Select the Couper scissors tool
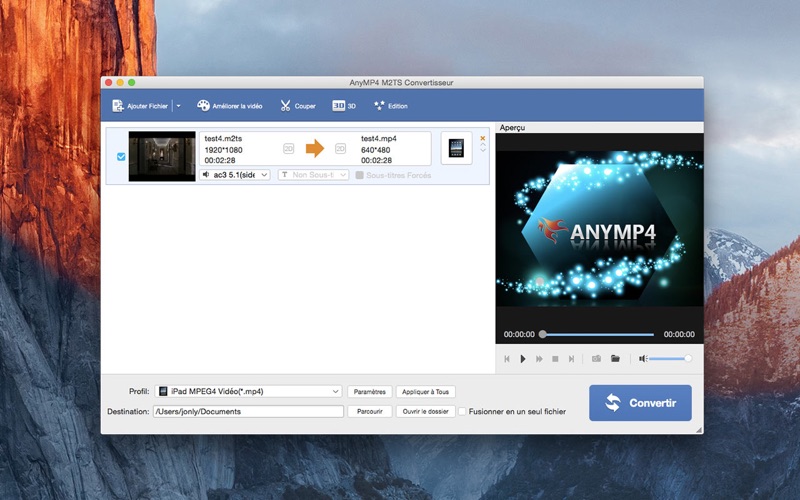The width and height of the screenshot is (800, 500). coord(297,106)
